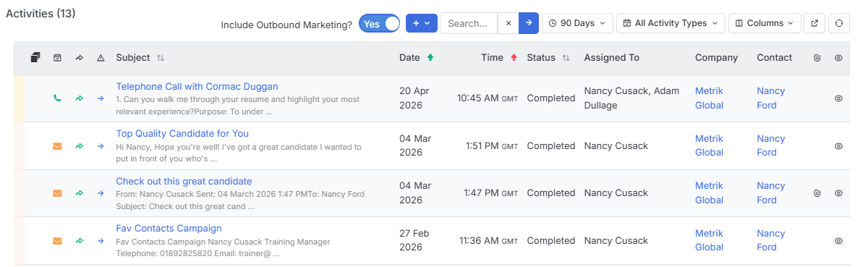The image size is (868, 267).
Task: Click the forward arrow header icon
Action: point(79,58)
